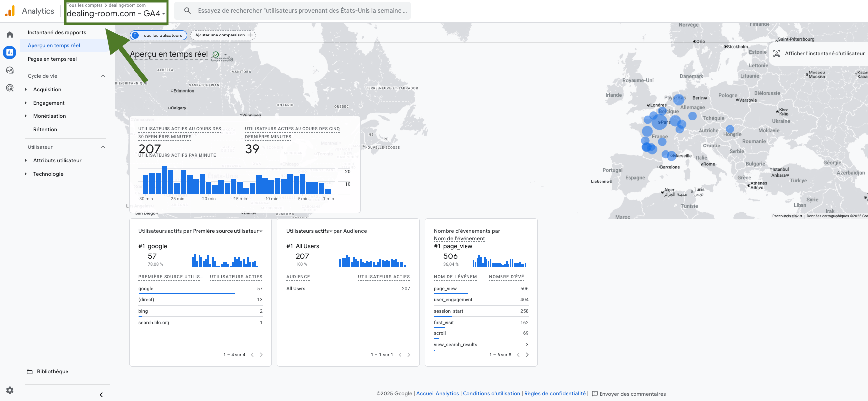Image resolution: width=868 pixels, height=401 pixels.
Task: Open Première source utilisateur dimension dropdown
Action: 228,231
